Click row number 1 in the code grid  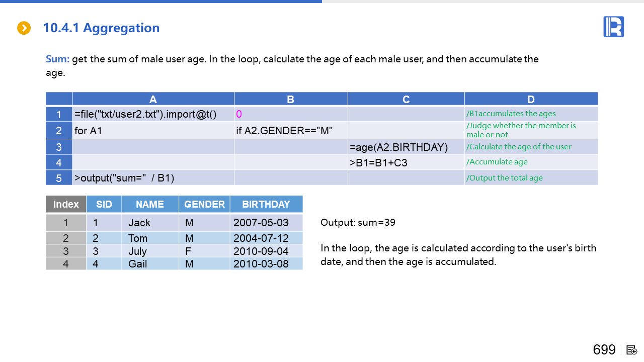click(59, 114)
